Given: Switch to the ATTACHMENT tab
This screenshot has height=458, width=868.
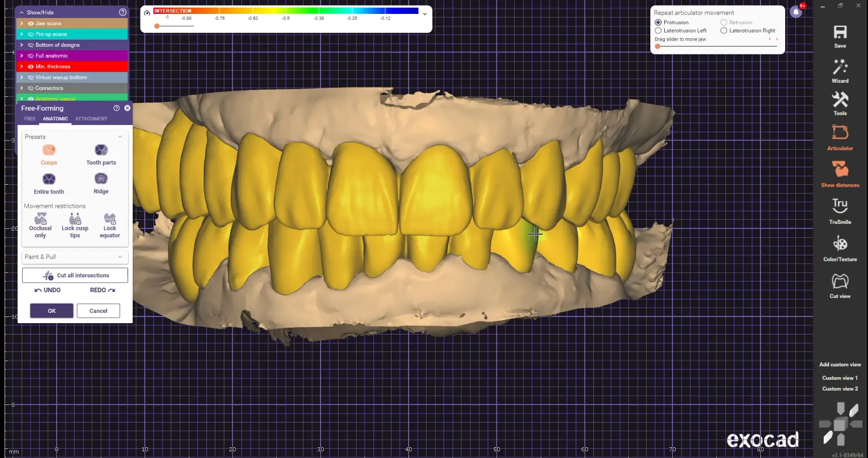Looking at the screenshot, I should click(x=91, y=119).
